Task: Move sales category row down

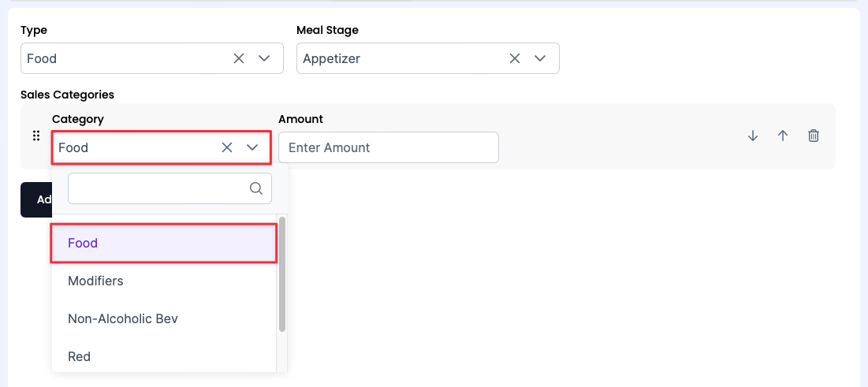Action: point(753,136)
